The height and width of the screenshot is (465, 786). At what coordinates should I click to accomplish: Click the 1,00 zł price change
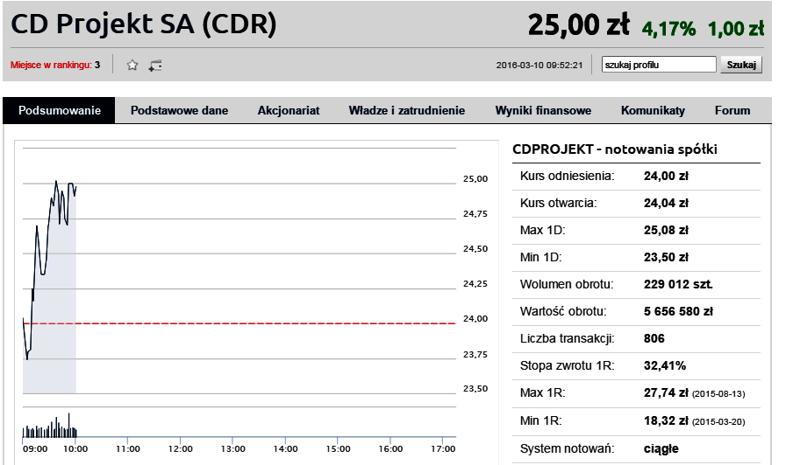click(x=736, y=29)
